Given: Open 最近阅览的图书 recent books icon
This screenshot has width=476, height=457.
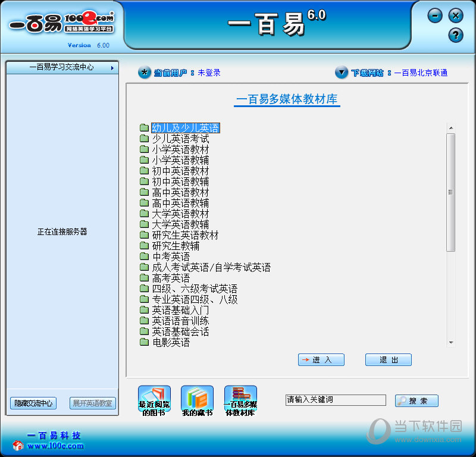Looking at the screenshot, I should pyautogui.click(x=154, y=401).
